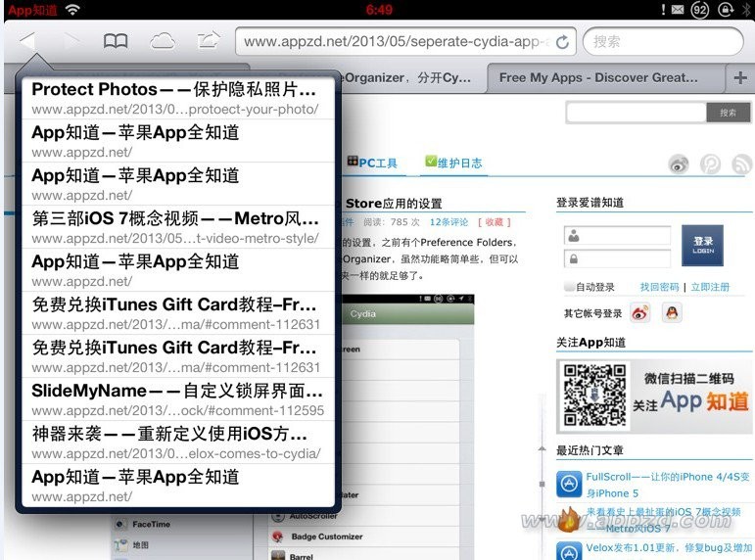Click the Weibo eye icon in header
The image size is (755, 560).
[679, 164]
